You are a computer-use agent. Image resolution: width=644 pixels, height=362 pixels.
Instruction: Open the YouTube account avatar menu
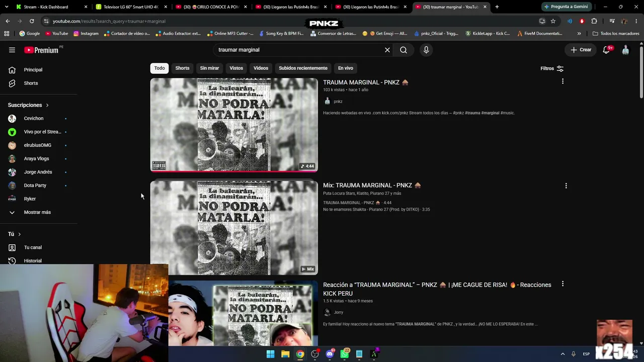pos(625,50)
